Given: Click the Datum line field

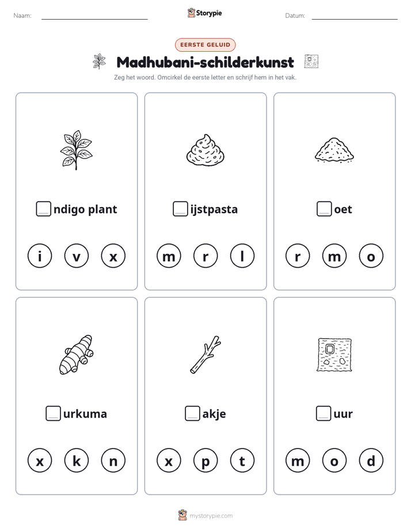Looking at the screenshot, I should click(355, 16).
